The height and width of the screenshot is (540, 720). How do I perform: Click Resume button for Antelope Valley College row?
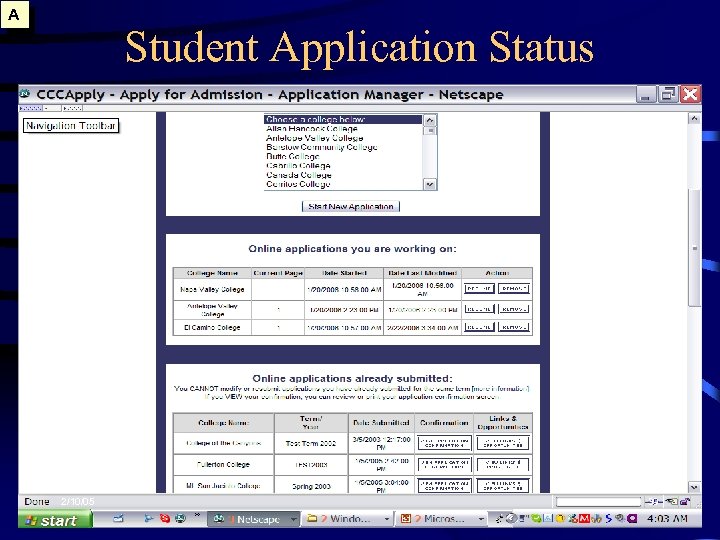pos(479,309)
